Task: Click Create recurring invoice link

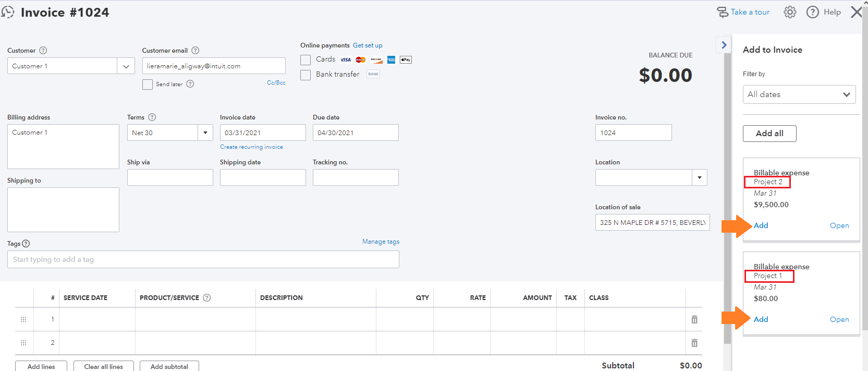Action: (x=251, y=147)
